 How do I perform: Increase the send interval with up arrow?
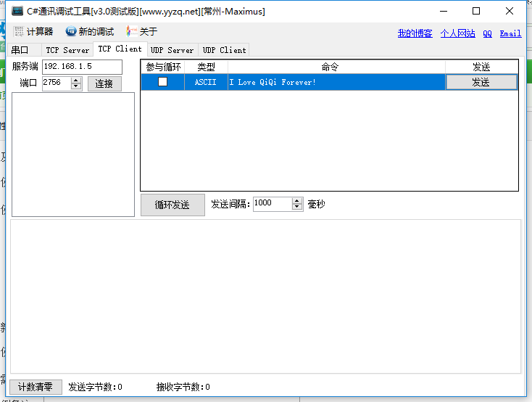(x=297, y=201)
